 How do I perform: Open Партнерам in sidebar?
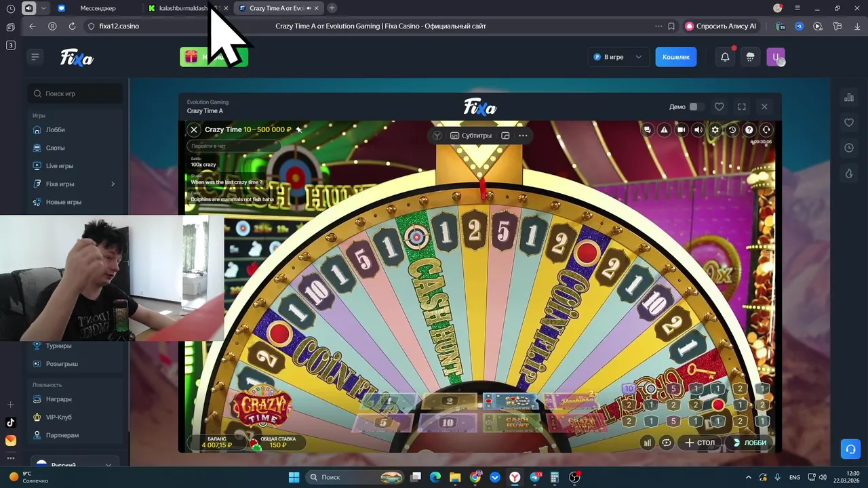point(62,435)
